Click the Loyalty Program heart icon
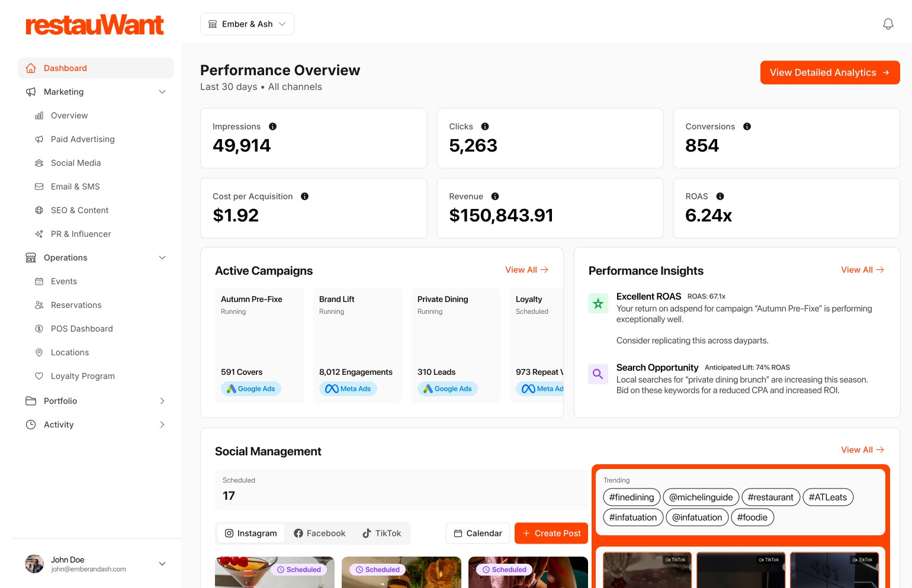The width and height of the screenshot is (912, 588). point(39,376)
